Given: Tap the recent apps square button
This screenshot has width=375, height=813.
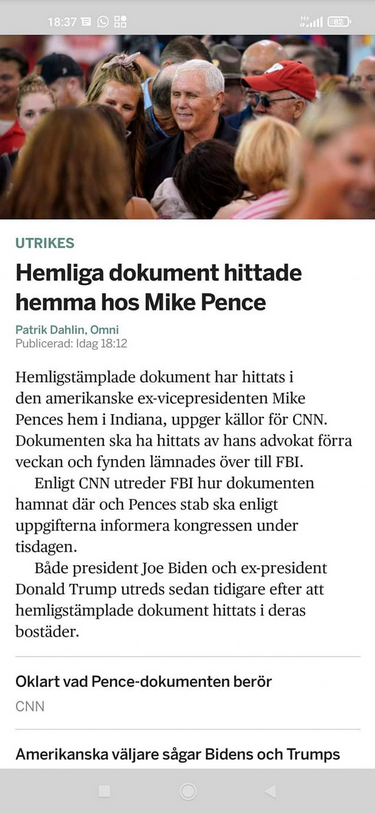Looking at the screenshot, I should click(104, 791).
